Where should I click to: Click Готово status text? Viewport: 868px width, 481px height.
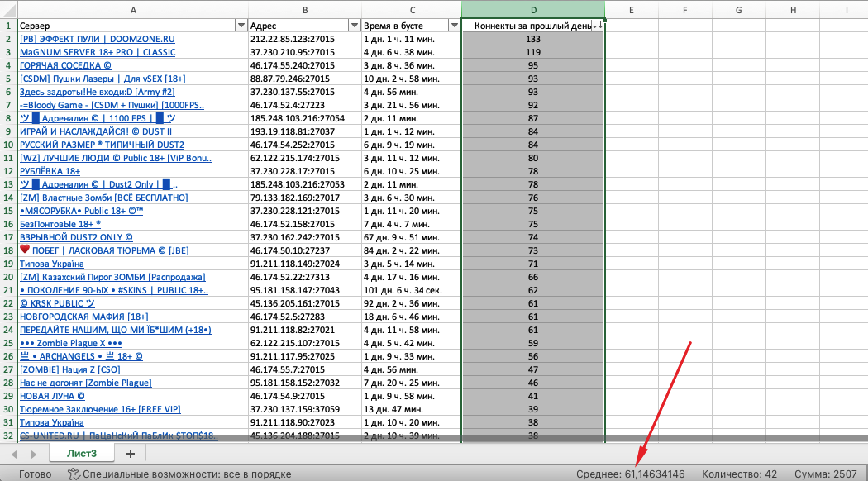(x=35, y=474)
